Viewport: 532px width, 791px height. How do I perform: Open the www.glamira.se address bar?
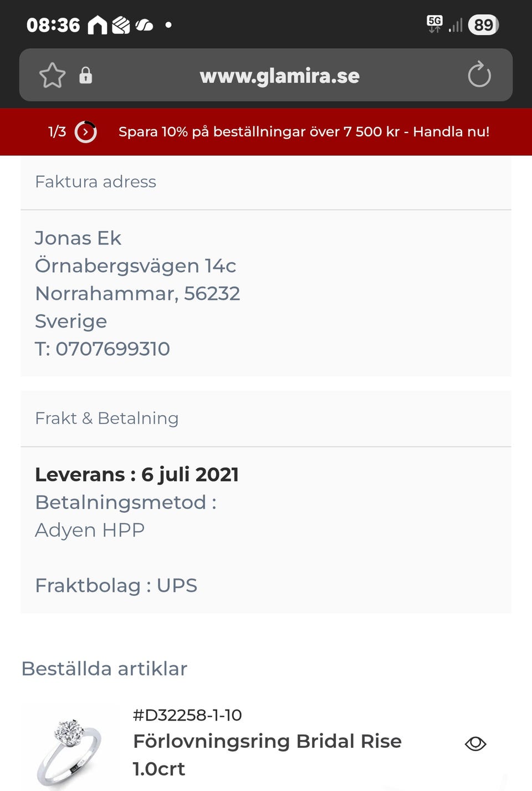(x=279, y=76)
